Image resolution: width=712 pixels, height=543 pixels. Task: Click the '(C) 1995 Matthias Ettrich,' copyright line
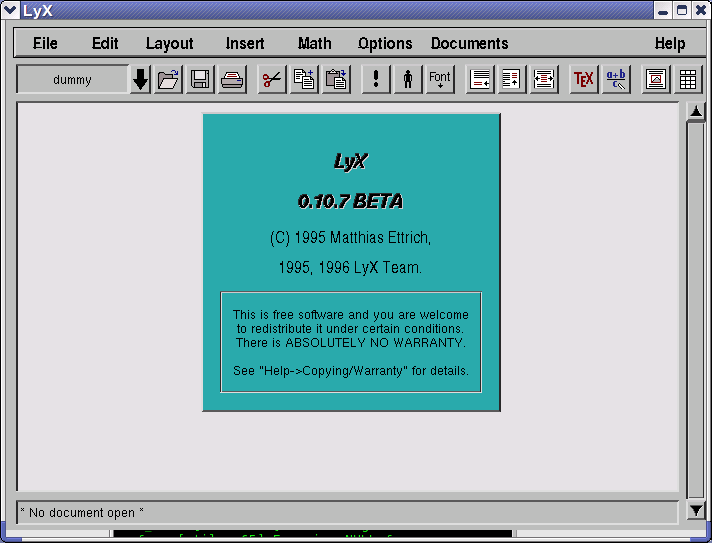(x=350, y=238)
